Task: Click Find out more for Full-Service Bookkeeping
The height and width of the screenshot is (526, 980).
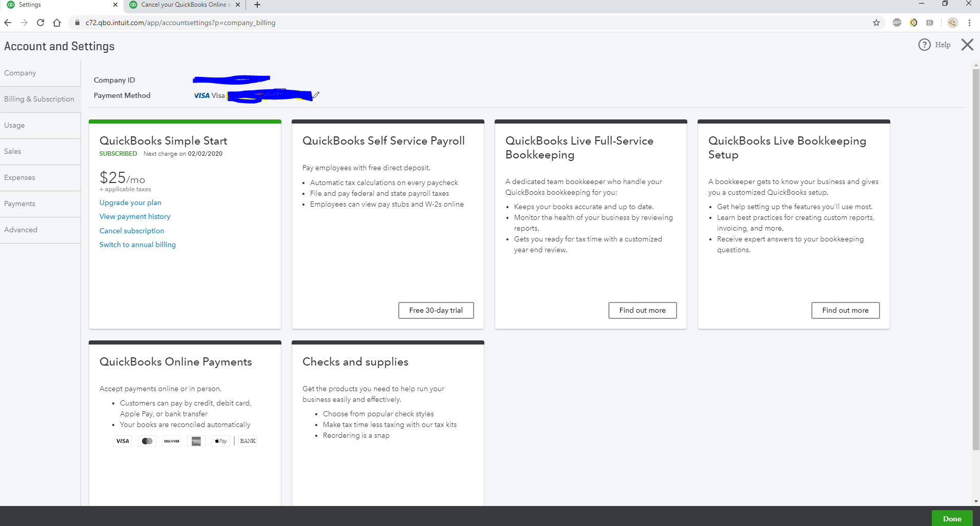Action: pyautogui.click(x=643, y=310)
